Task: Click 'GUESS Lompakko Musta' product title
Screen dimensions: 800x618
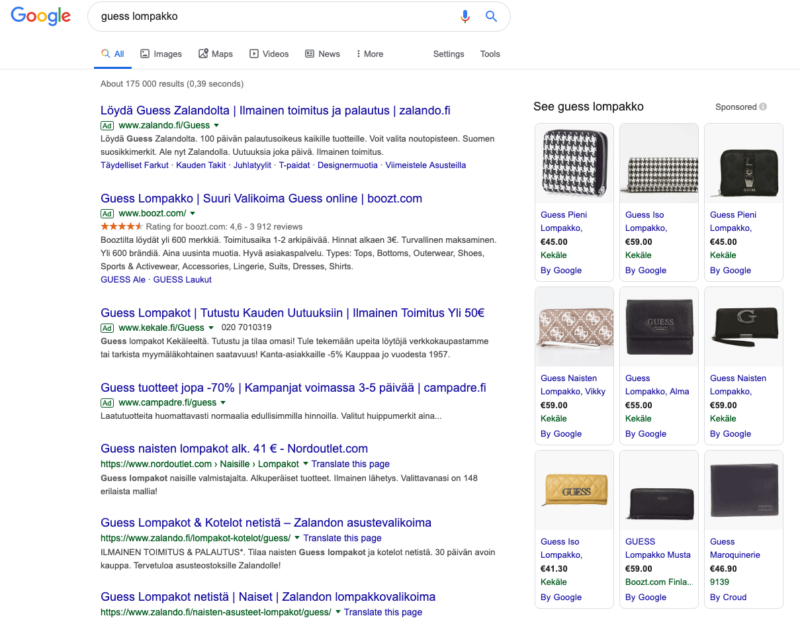Action: (658, 548)
